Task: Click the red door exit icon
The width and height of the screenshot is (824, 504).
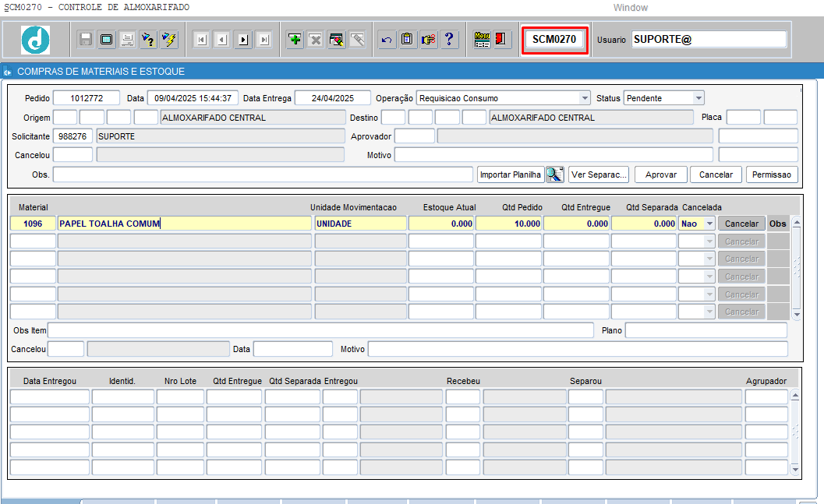Action: point(500,40)
